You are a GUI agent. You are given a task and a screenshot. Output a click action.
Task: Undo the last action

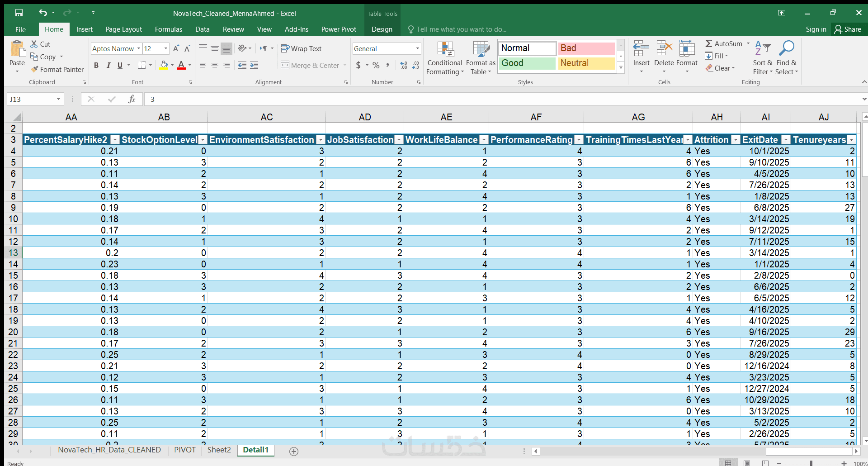point(42,13)
